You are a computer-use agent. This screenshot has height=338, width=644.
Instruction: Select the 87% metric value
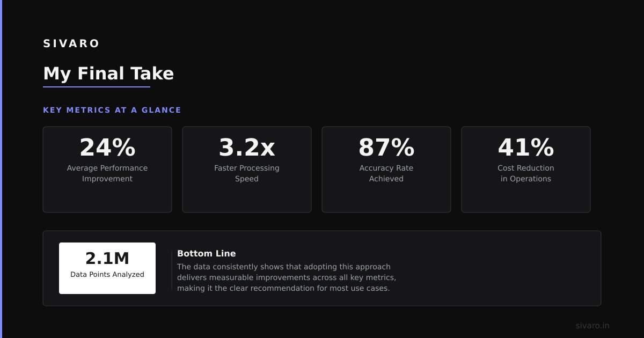[386, 148]
